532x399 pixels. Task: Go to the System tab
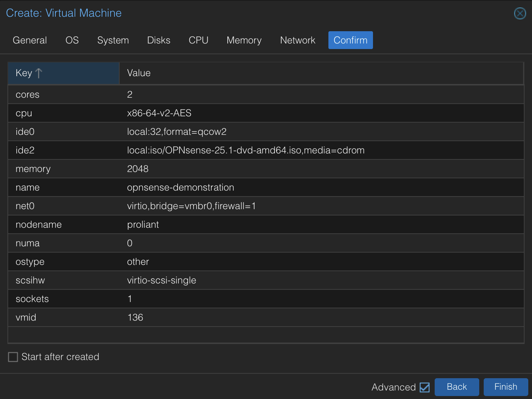(x=113, y=40)
